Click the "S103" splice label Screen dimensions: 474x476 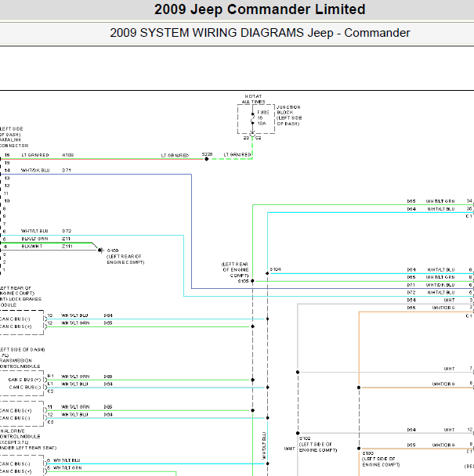tap(368, 453)
